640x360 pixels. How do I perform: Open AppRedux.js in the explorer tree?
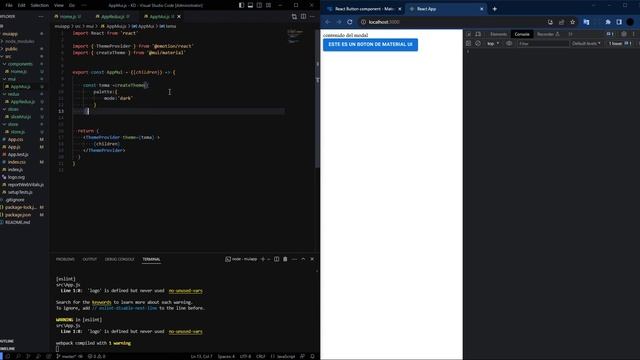pyautogui.click(x=22, y=102)
